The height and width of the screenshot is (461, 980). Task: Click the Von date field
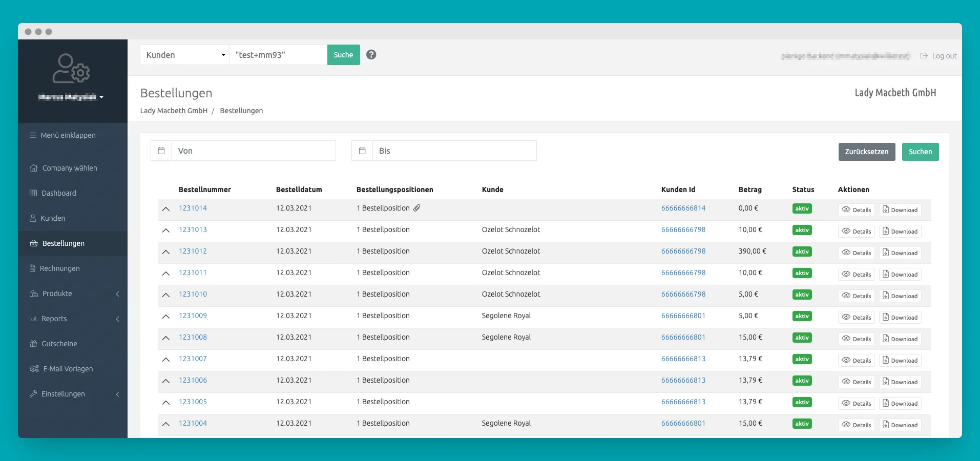[254, 151]
